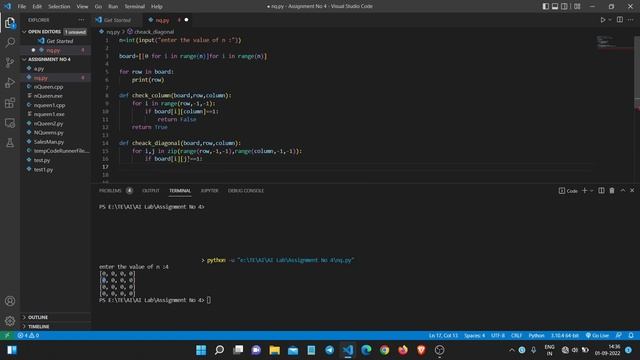Open Source Control view

point(10,62)
